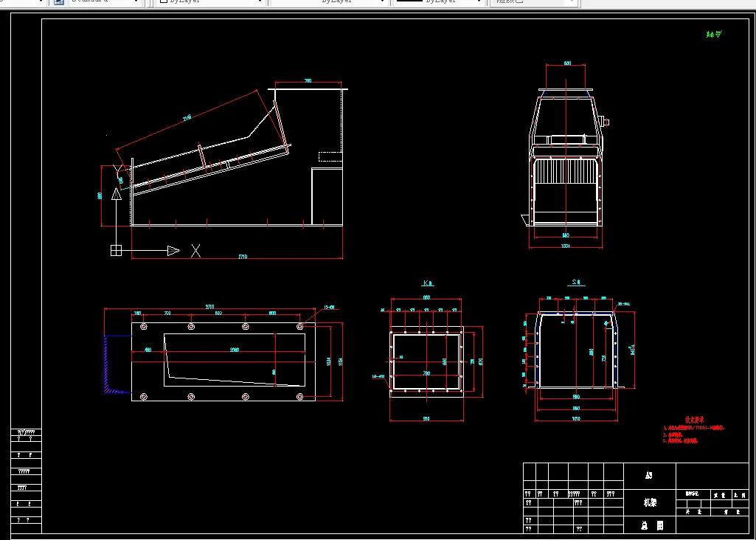
Task: Select the 480 dimension in the plan view
Action: 148,350
